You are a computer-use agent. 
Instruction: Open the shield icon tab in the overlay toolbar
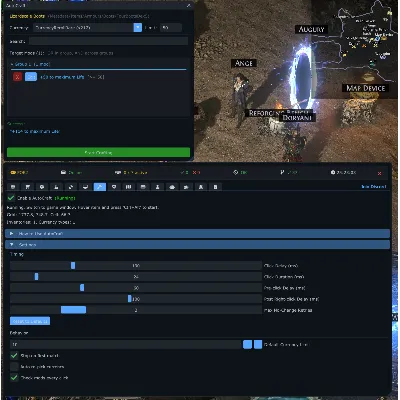tap(114, 187)
